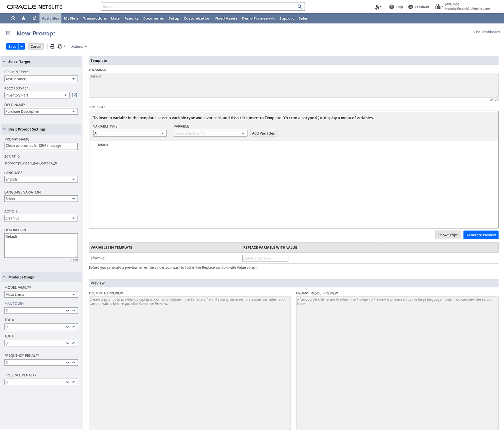Open the Support menu
Viewport: 504px width, 440px height.
tap(287, 18)
